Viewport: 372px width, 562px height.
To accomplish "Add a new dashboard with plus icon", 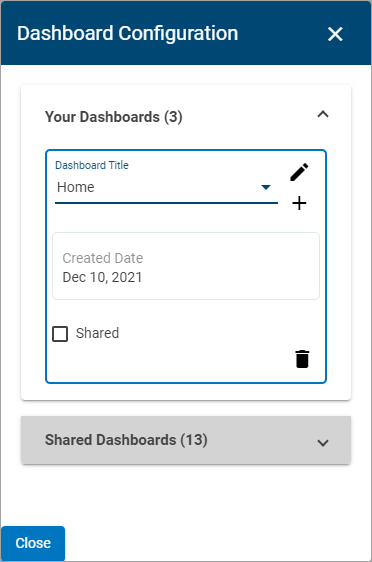I will 299,203.
